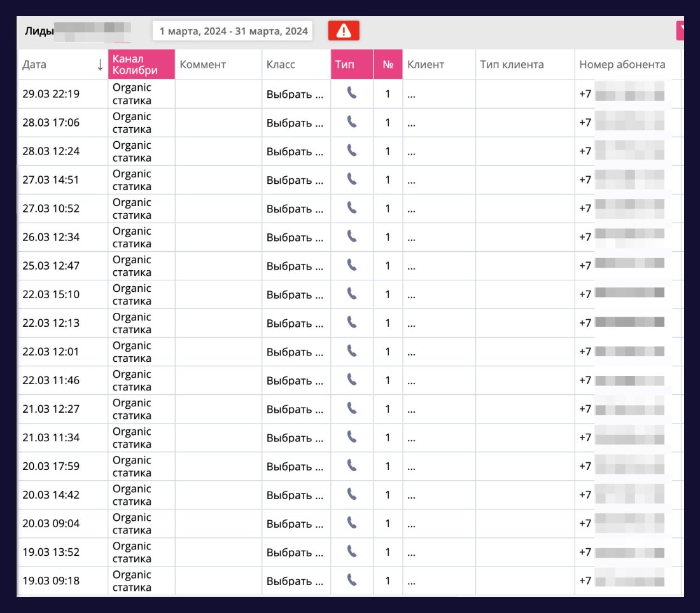Open Выбрать class dropdown for 28.03 12:24
The height and width of the screenshot is (613, 700).
coord(295,151)
